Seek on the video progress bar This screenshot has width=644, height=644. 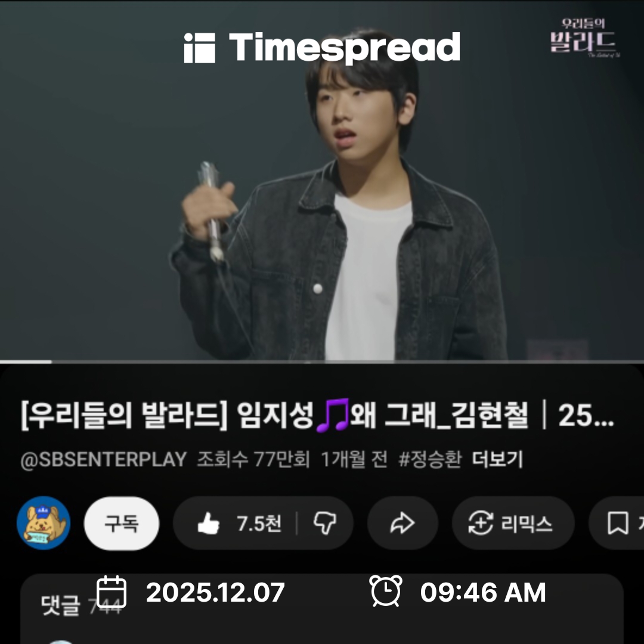(322, 362)
